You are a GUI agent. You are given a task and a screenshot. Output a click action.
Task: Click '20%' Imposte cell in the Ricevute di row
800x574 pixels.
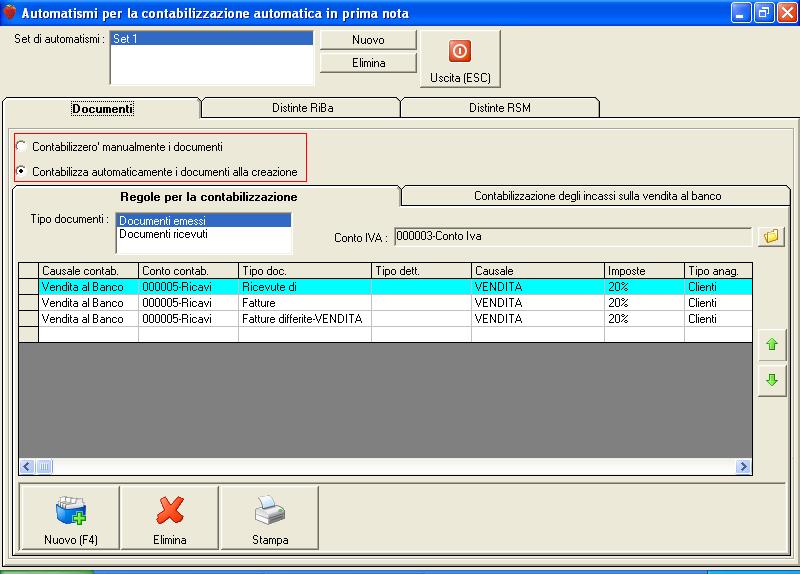644,287
